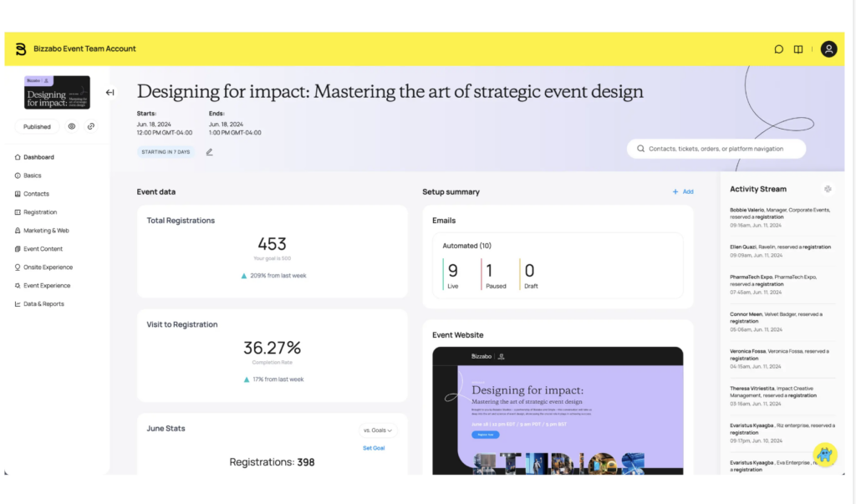Open the user profile avatar menu

(x=828, y=49)
